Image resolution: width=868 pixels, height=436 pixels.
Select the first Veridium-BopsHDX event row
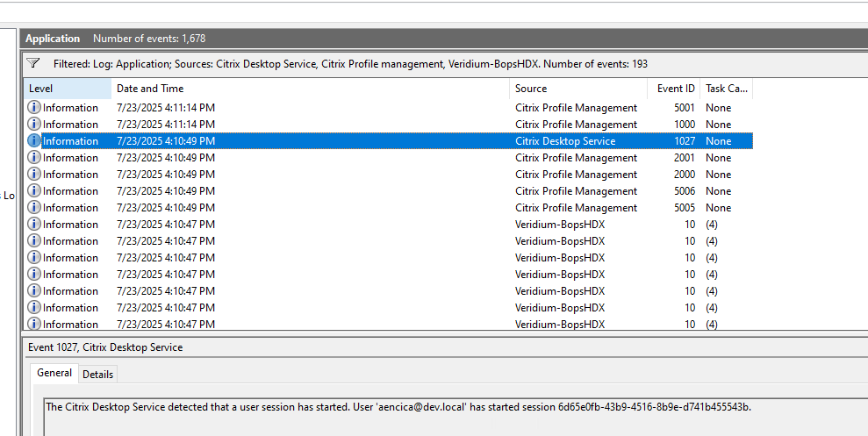point(351,225)
